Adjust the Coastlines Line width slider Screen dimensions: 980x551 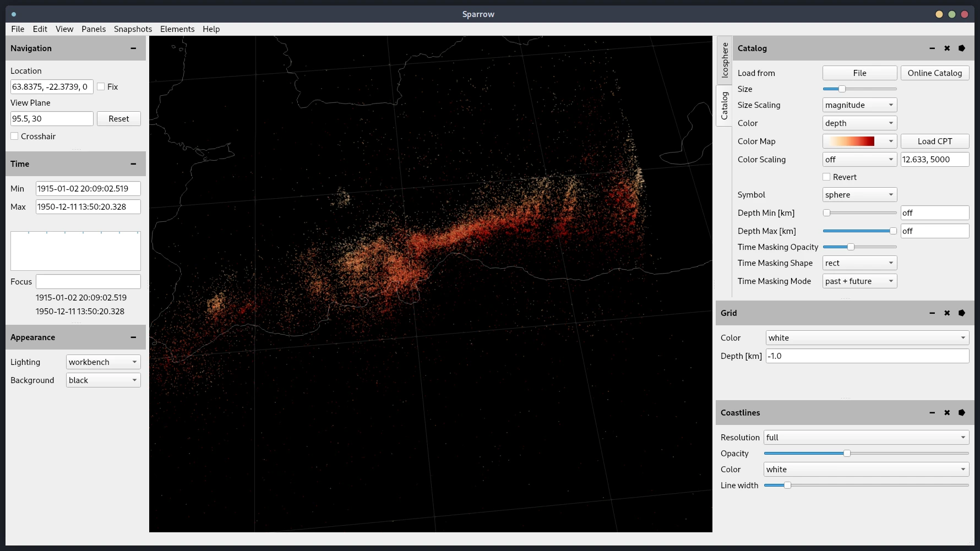787,485
